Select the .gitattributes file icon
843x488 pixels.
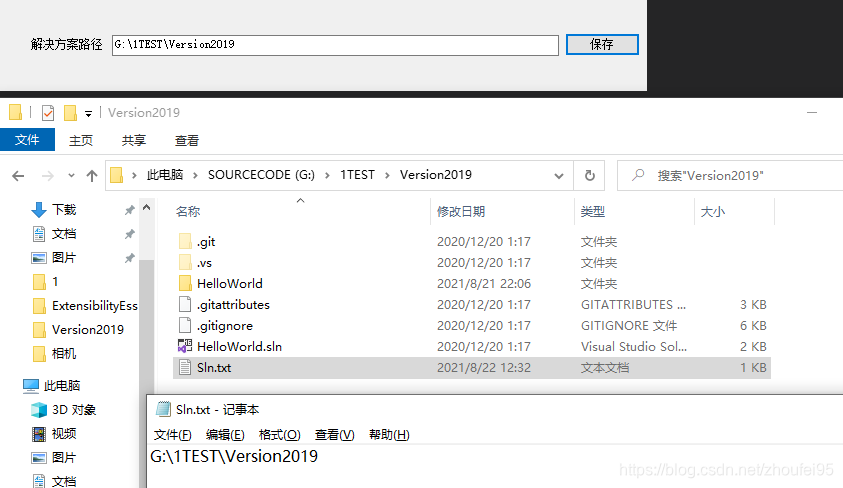tap(185, 304)
